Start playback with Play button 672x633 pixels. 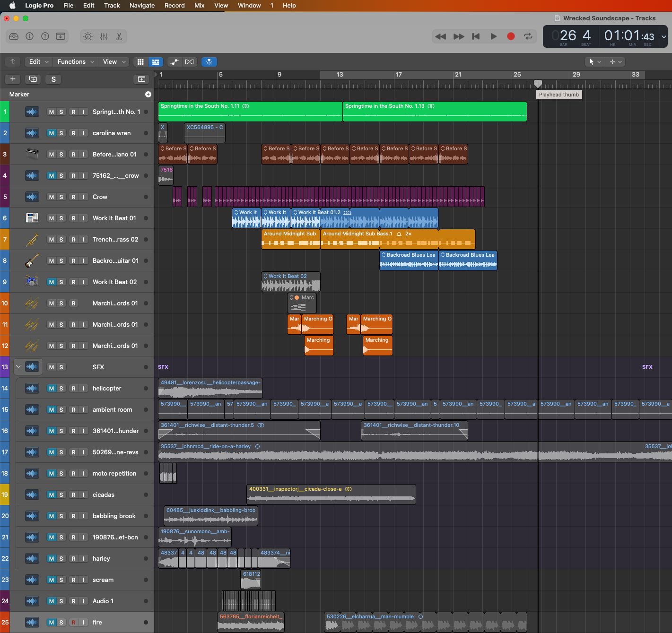pyautogui.click(x=493, y=36)
